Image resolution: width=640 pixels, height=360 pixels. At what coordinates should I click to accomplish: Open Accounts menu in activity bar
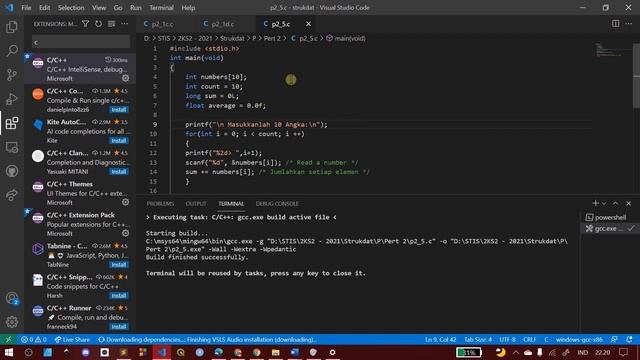pos(12,298)
